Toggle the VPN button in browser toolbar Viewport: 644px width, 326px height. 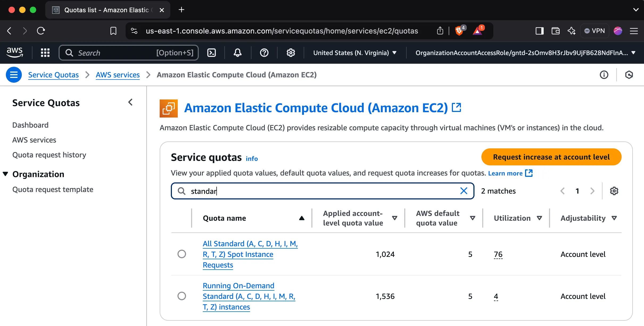(595, 31)
